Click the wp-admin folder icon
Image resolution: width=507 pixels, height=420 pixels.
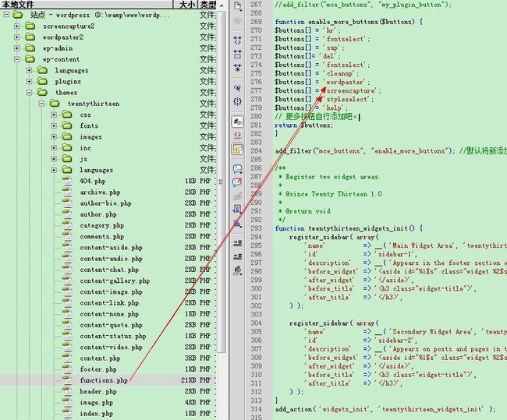tap(30, 48)
